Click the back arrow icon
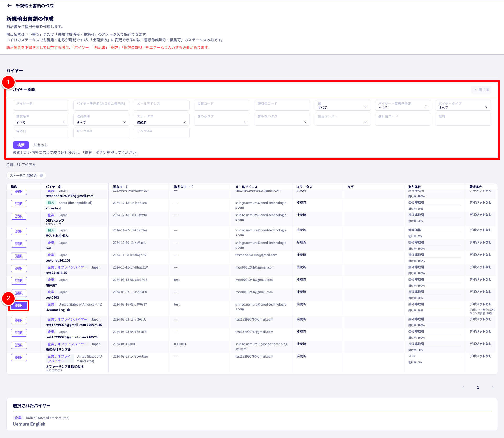Viewport: 504px width, 438px height. pyautogui.click(x=9, y=6)
